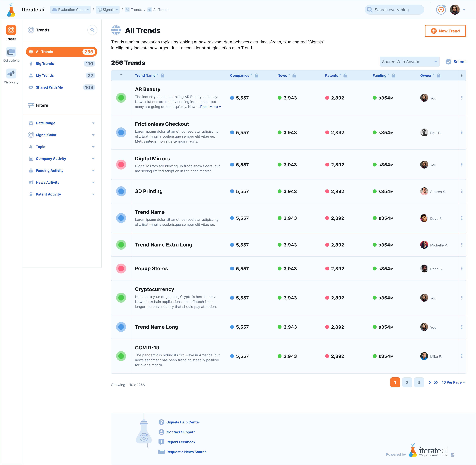Click the orange plus circle in header
This screenshot has width=476, height=465.
[441, 10]
